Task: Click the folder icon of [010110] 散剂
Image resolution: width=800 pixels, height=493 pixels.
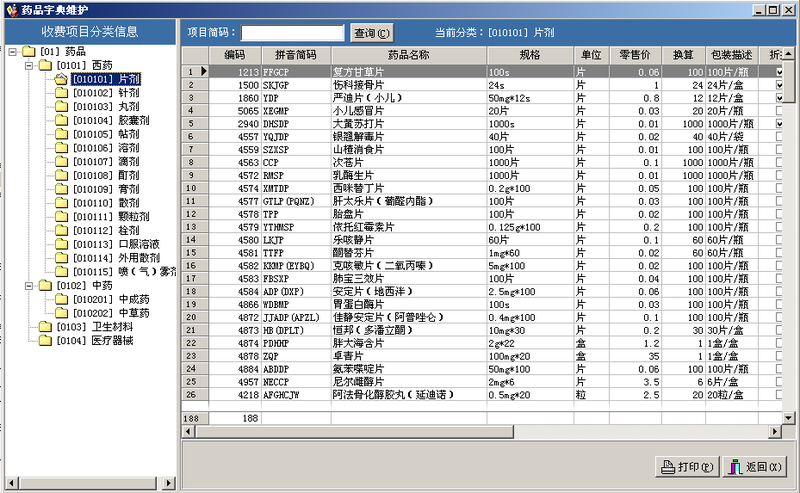Action: 61,203
